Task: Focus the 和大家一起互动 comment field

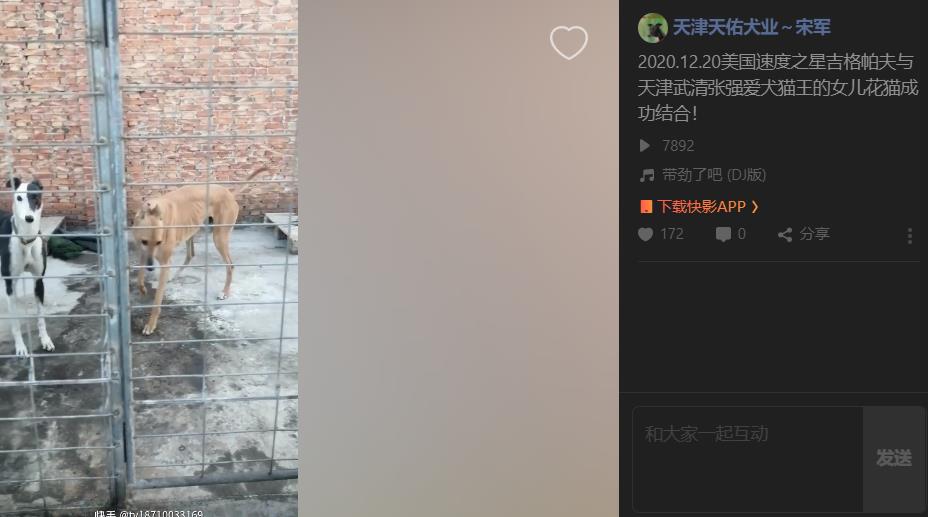Action: [747, 458]
